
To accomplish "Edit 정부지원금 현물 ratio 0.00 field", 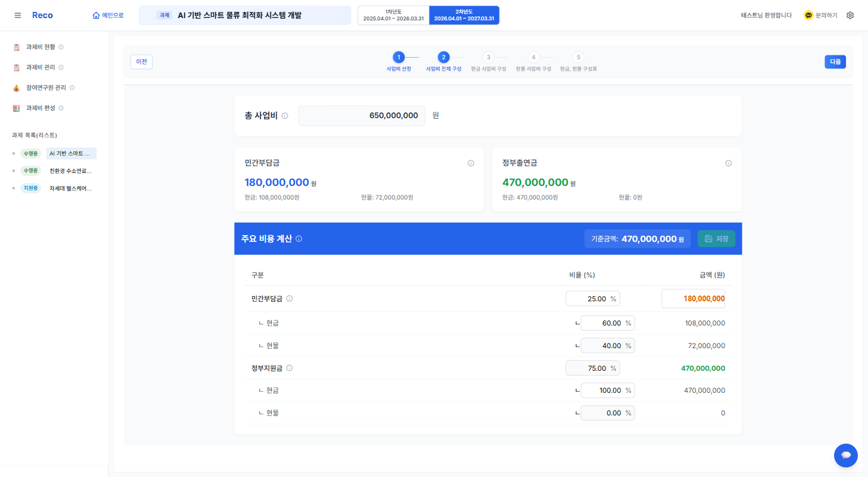I will pyautogui.click(x=607, y=413).
